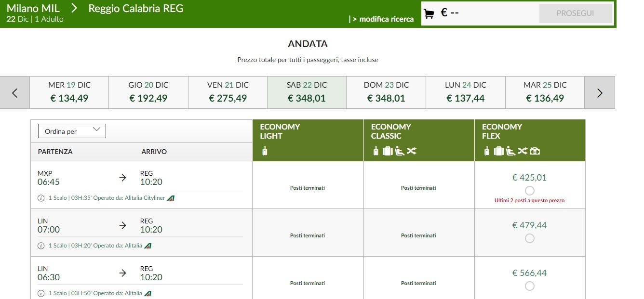Switch to the MER 19 DIC date tab
This screenshot has height=299, width=644.
pos(69,92)
